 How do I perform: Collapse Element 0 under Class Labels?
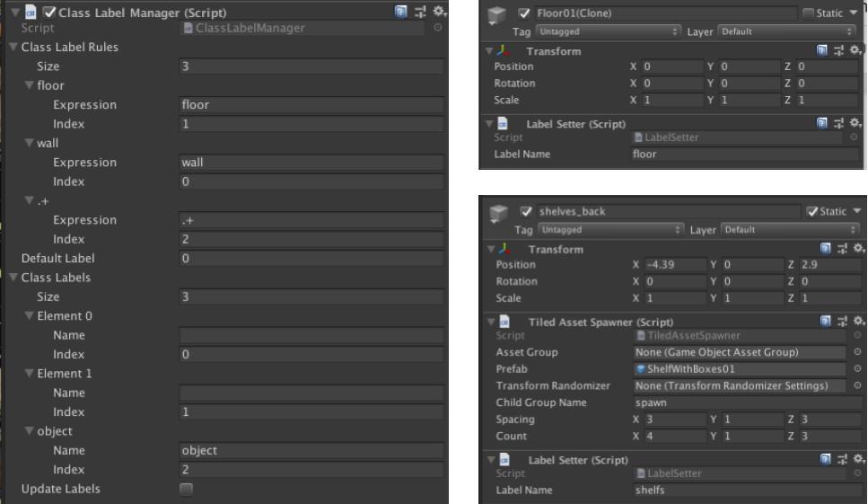[x=28, y=316]
